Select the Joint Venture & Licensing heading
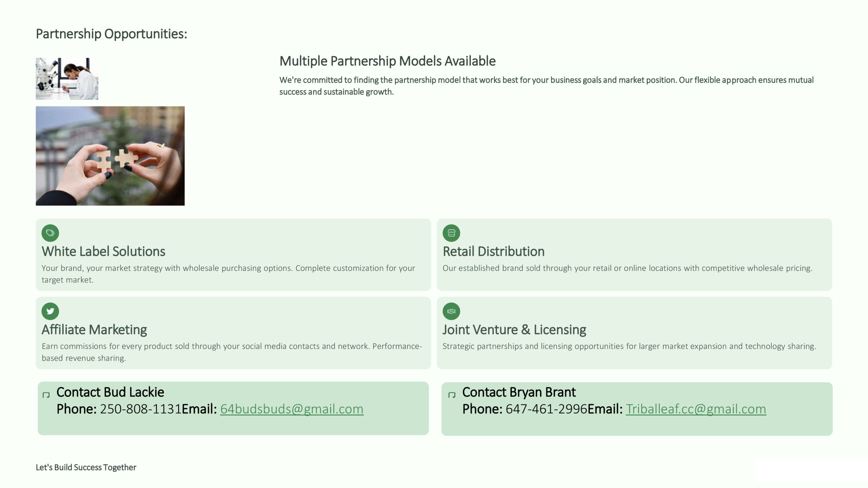Image resolution: width=868 pixels, height=488 pixels. pyautogui.click(x=514, y=330)
